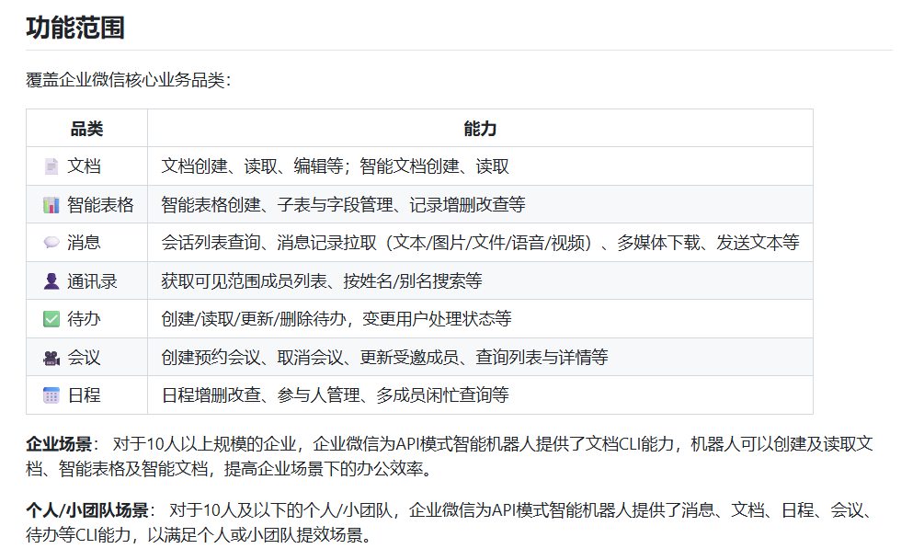
Task: Click the calendar icon beside 日程
Action: tap(51, 395)
